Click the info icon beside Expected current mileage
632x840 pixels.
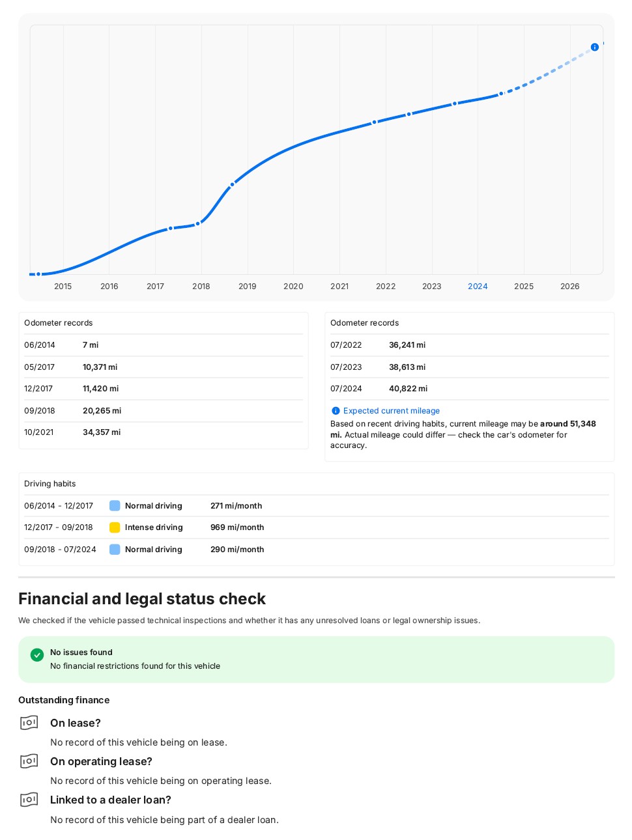click(x=336, y=411)
